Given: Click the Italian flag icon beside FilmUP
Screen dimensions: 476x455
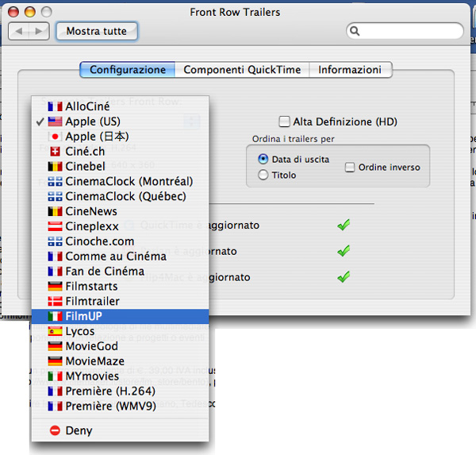Looking at the screenshot, I should tap(55, 316).
